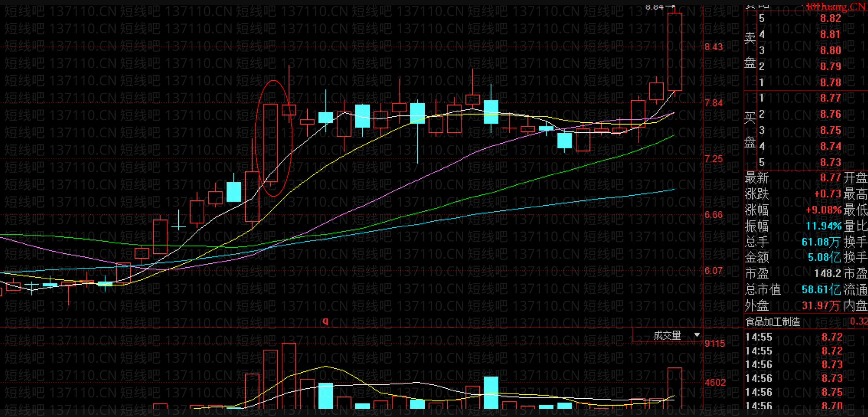Click the 总市值 value 58.61亿
This screenshot has height=417, width=868.
(821, 290)
